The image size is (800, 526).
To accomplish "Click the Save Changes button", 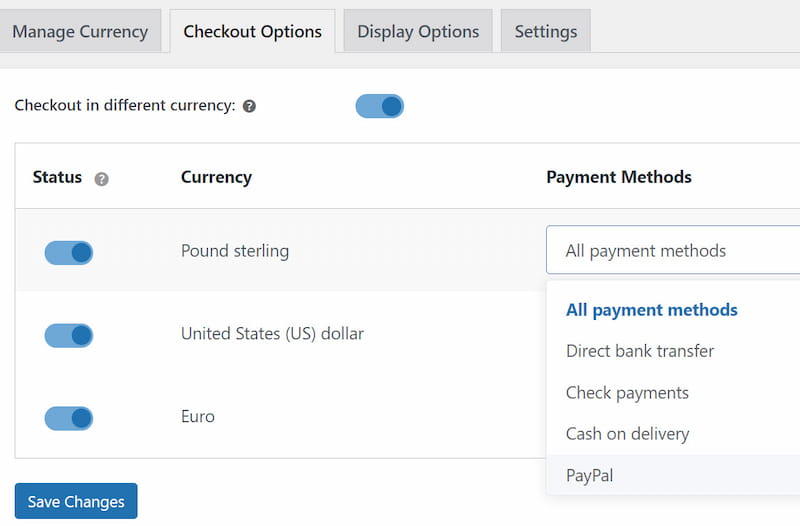I will pyautogui.click(x=76, y=501).
